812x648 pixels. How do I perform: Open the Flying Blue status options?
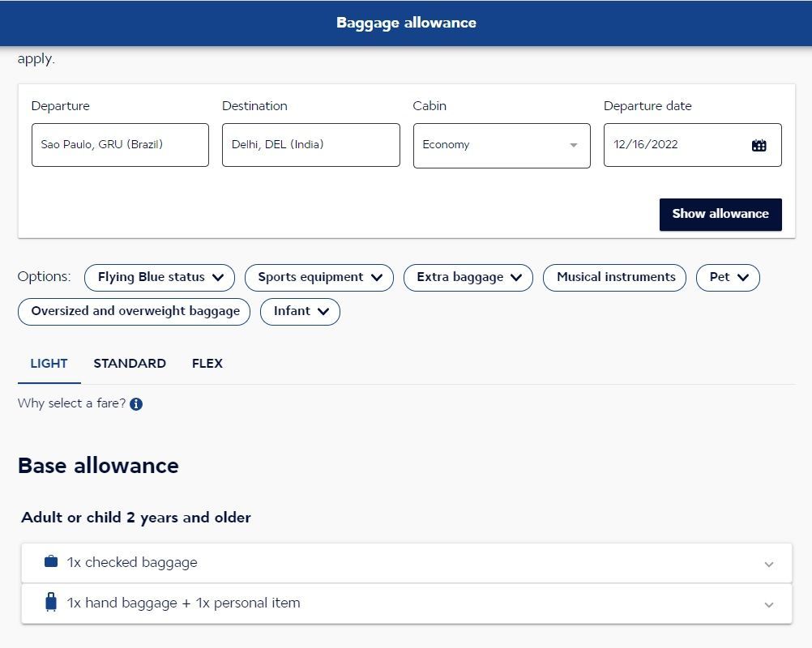pos(160,277)
